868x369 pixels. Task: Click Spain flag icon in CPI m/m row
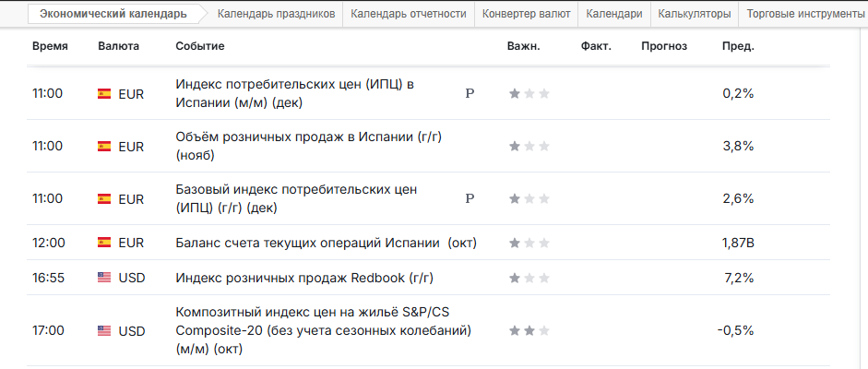pyautogui.click(x=104, y=93)
